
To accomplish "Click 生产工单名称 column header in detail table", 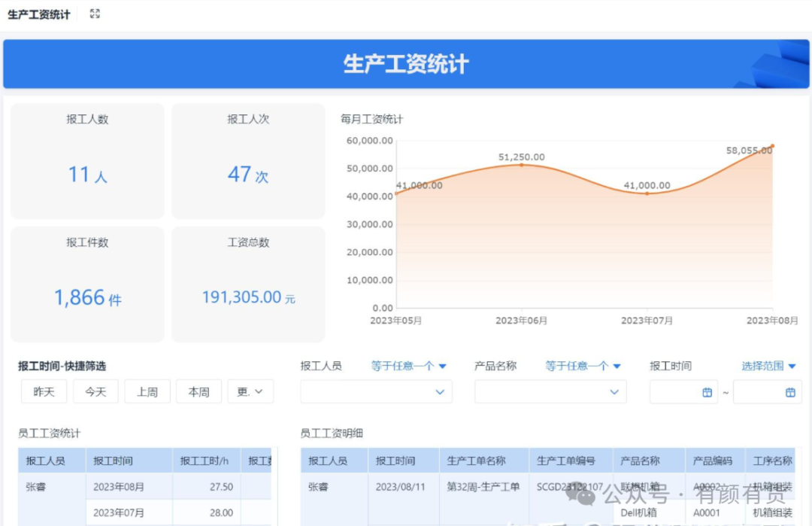I will pos(477,461).
